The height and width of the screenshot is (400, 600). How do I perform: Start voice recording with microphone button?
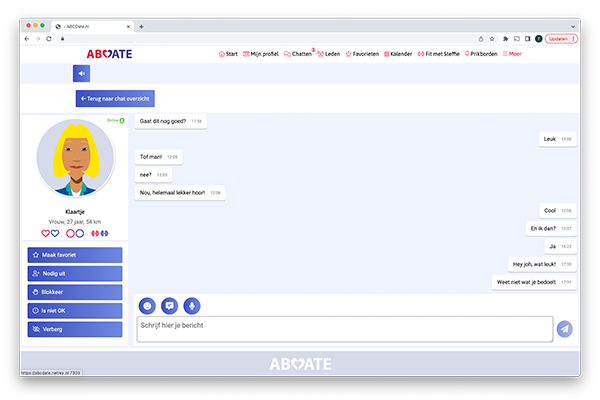pyautogui.click(x=192, y=306)
